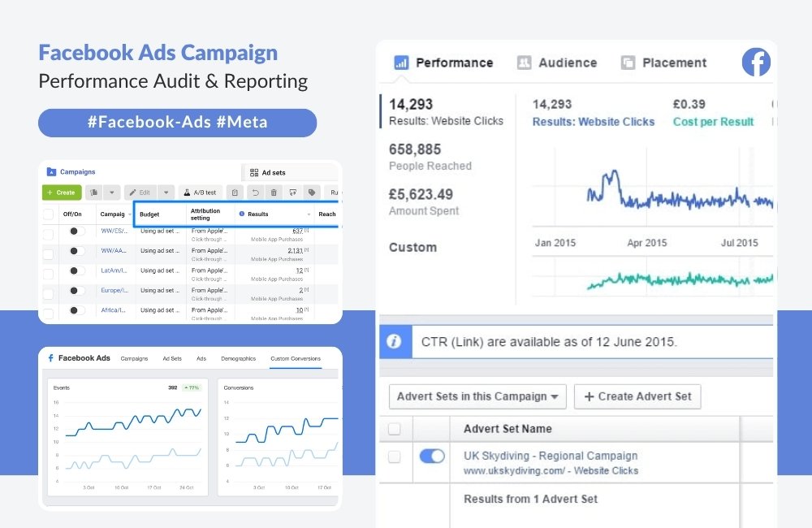812x528 pixels.
Task: Open the Results column dropdown arrow
Action: click(x=309, y=214)
